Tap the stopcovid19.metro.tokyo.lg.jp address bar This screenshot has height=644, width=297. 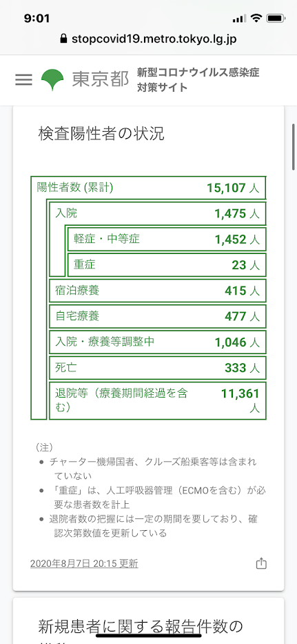tap(149, 39)
